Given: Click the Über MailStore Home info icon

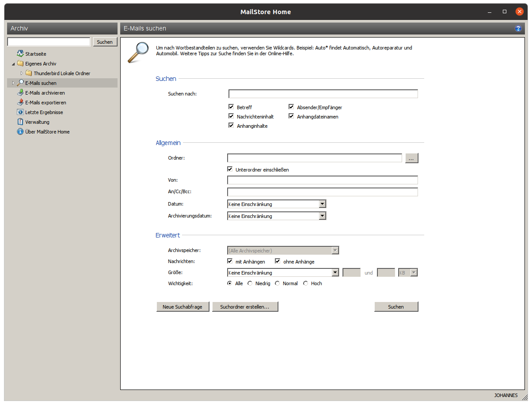Looking at the screenshot, I should pos(20,132).
